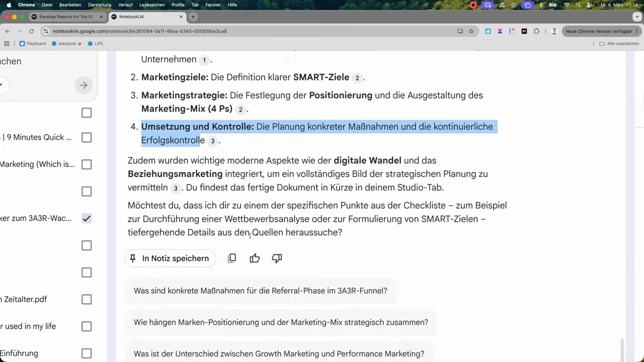Check the '9 Minutes Quick' source checkbox
Screen dimensions: 644x362
click(x=86, y=137)
